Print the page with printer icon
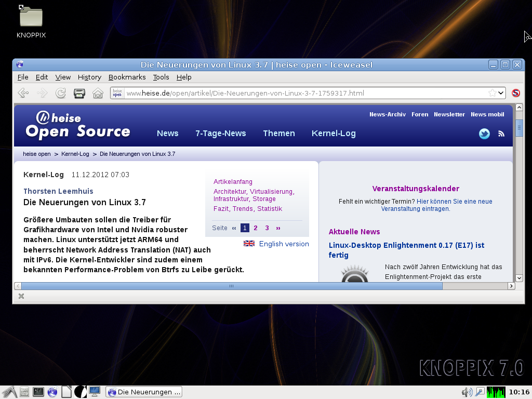 click(79, 93)
